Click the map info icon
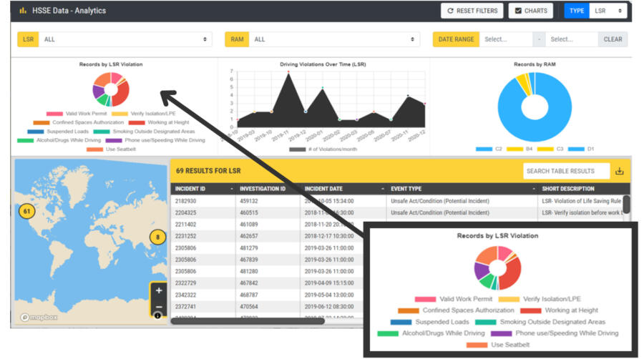Viewport: 644px width, 359px height. (158, 316)
